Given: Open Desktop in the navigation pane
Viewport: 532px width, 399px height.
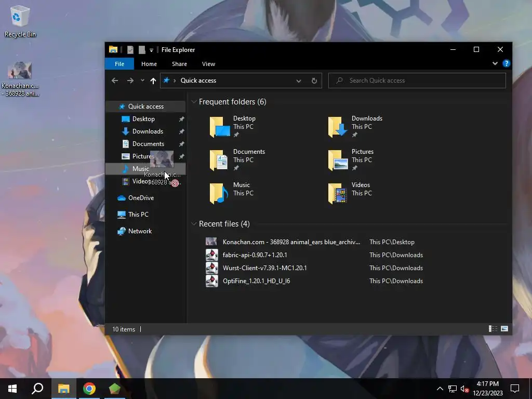Looking at the screenshot, I should (143, 119).
